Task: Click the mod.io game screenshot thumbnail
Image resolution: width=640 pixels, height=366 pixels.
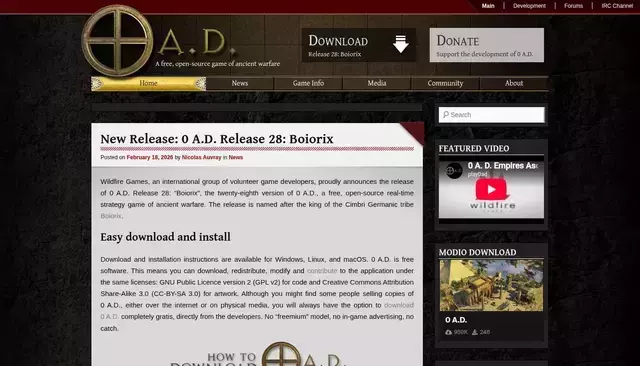Action: 491,285
